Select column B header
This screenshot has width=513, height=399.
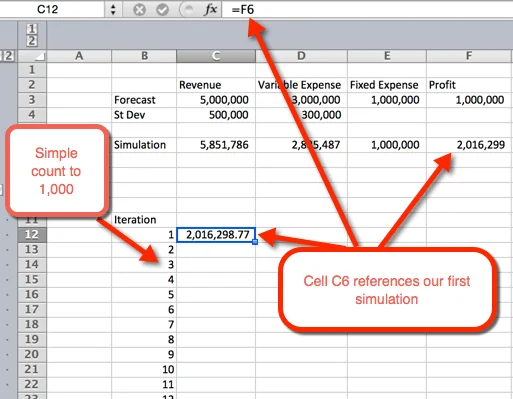click(x=144, y=56)
